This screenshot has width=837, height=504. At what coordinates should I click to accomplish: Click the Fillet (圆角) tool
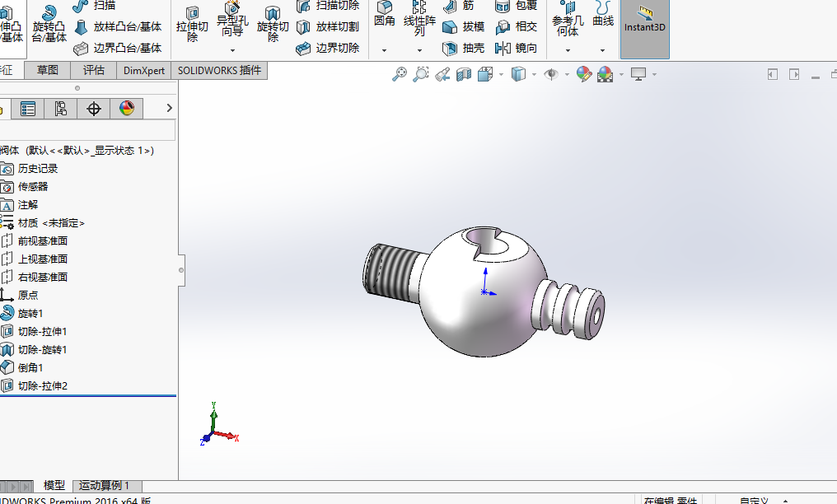click(x=385, y=15)
